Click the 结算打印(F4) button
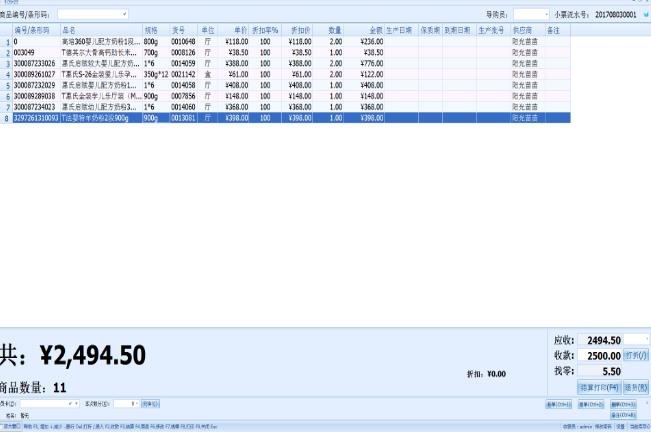651x432 pixels. (600, 387)
